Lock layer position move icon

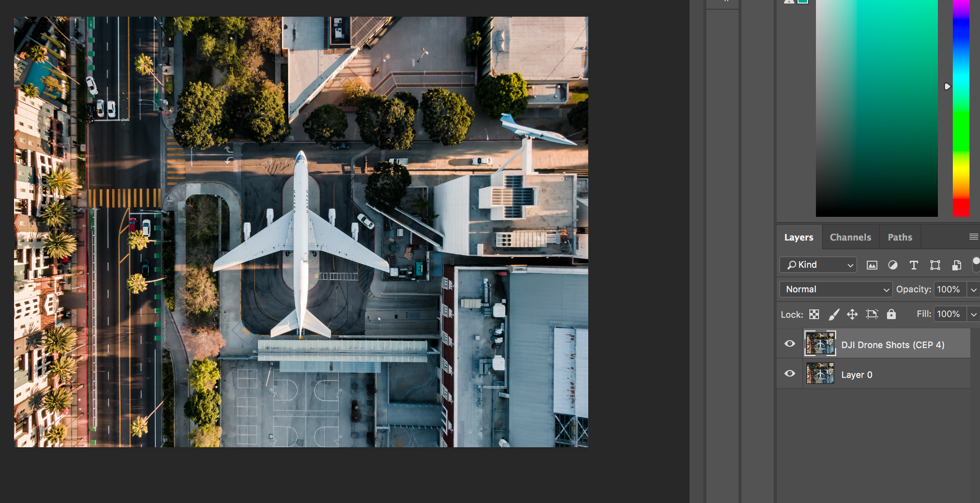click(x=852, y=314)
